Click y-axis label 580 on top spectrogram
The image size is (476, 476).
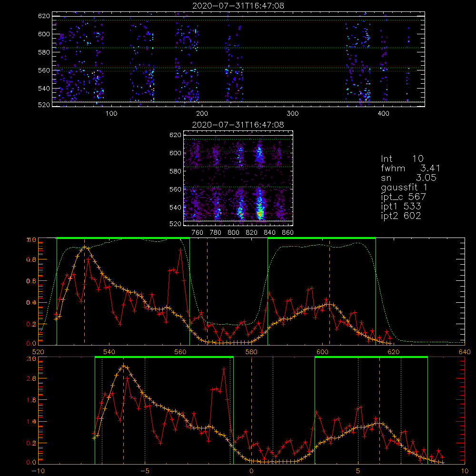coord(44,52)
